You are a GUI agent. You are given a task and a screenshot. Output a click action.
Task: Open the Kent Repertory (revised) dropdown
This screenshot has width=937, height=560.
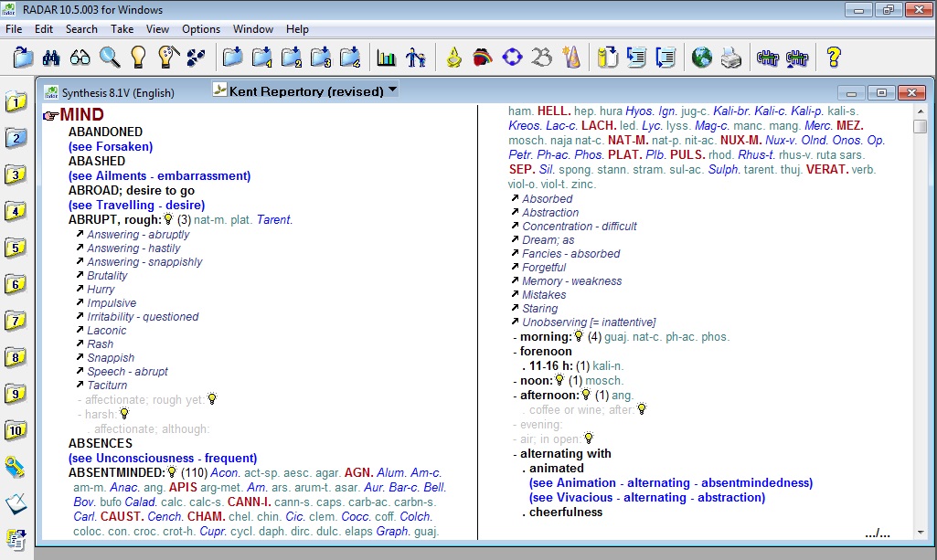392,90
